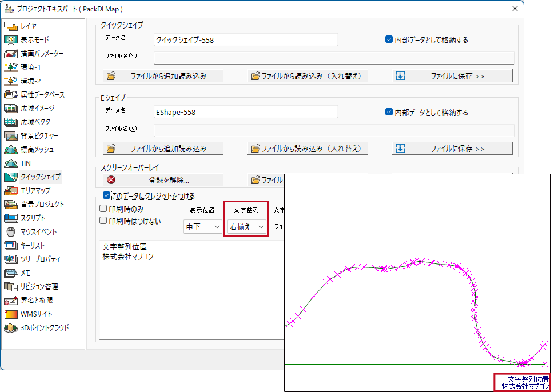Enable 印刷時はつけない checkbox
The height and width of the screenshot is (392, 551).
[x=103, y=221]
